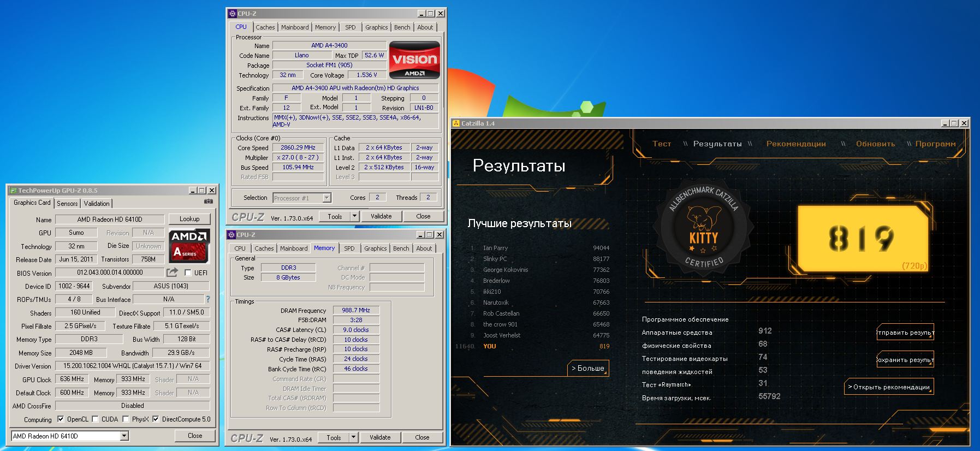Image resolution: width=980 pixels, height=451 pixels.
Task: Click the CAS# Latency value 9.0 clocks
Action: coord(356,330)
